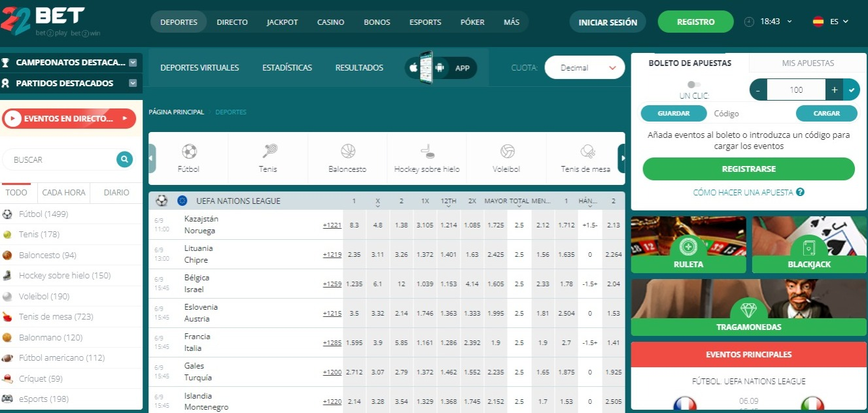Open the ES language dropdown

point(839,22)
